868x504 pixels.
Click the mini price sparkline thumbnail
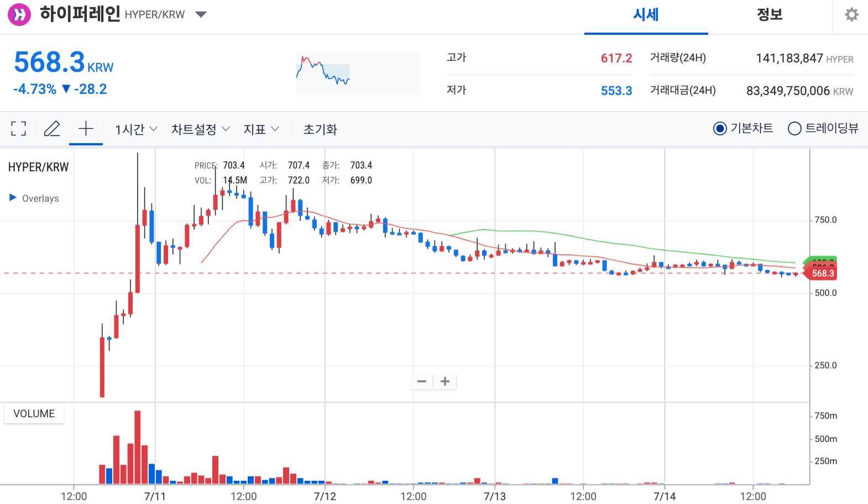[x=358, y=75]
